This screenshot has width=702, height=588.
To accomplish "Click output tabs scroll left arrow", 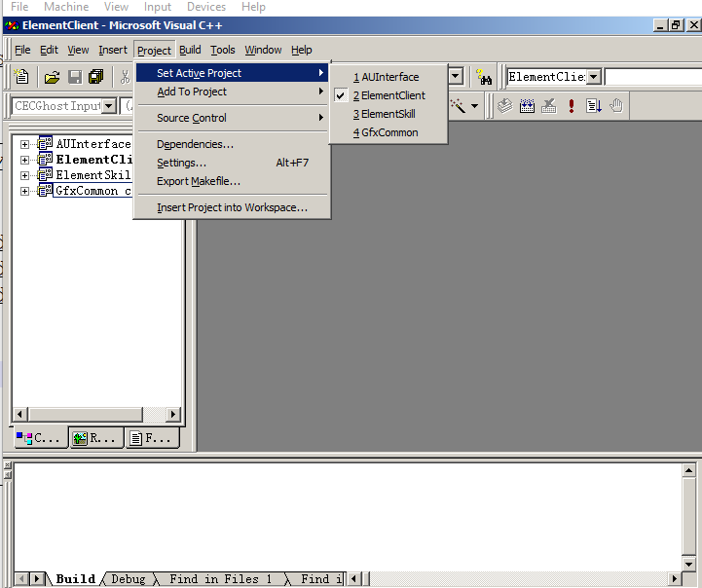I will [22, 579].
